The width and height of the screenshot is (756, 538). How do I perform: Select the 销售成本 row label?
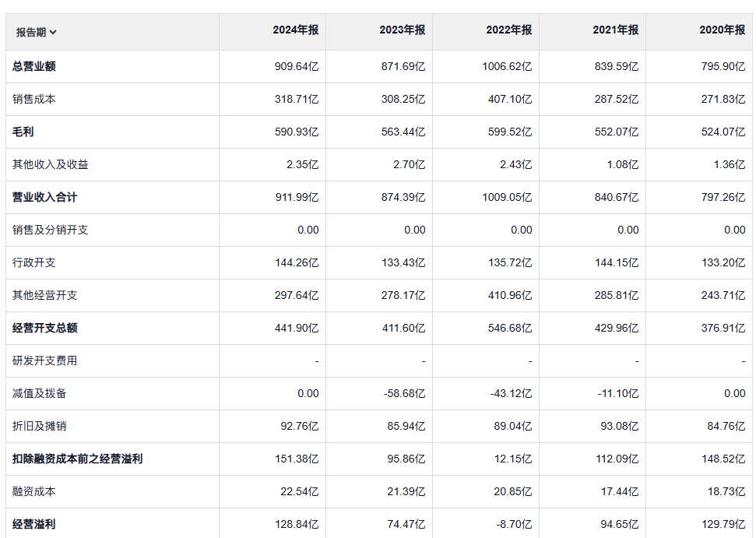(x=34, y=99)
